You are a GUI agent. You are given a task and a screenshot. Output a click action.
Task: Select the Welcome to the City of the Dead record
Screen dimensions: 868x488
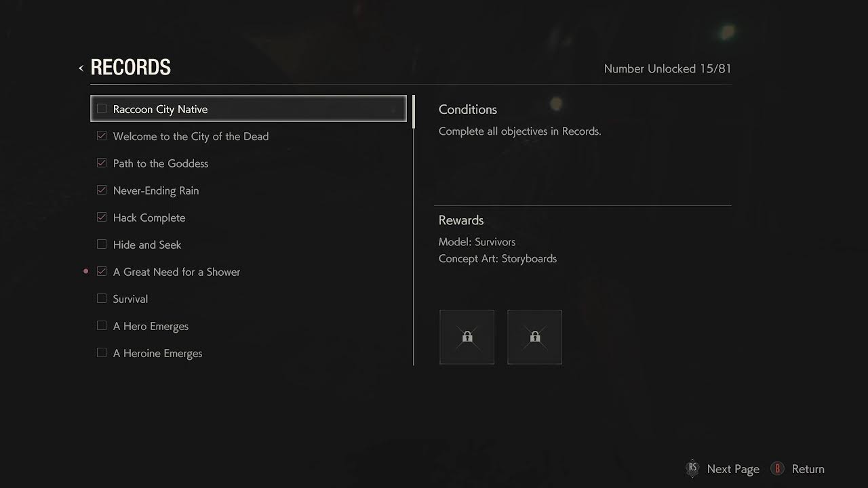pyautogui.click(x=248, y=136)
